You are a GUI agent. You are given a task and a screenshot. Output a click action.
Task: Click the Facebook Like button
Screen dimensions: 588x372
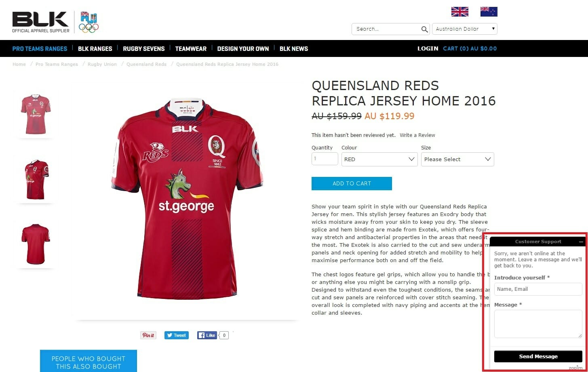click(x=207, y=335)
